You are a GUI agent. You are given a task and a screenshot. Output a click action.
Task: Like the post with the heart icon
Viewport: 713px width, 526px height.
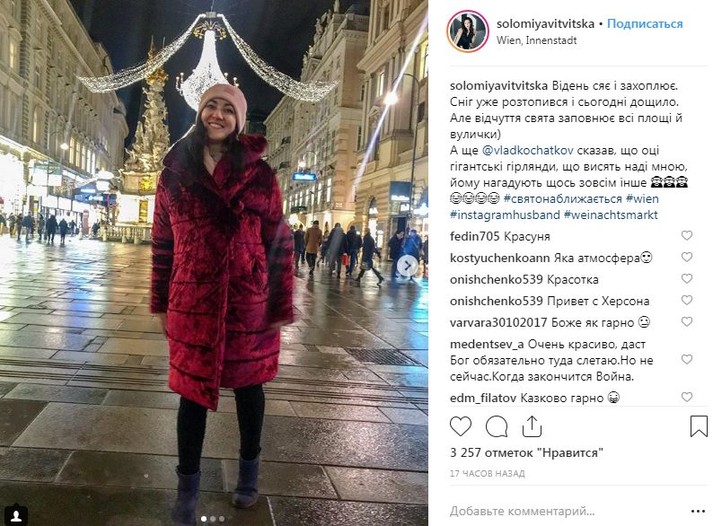point(461,426)
